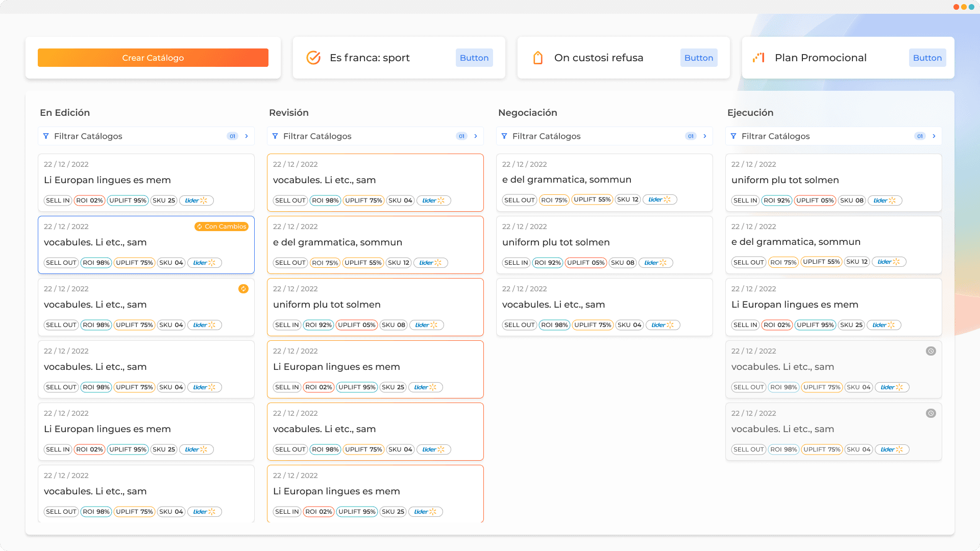Click the Con Cambios badge on selected card

(222, 227)
